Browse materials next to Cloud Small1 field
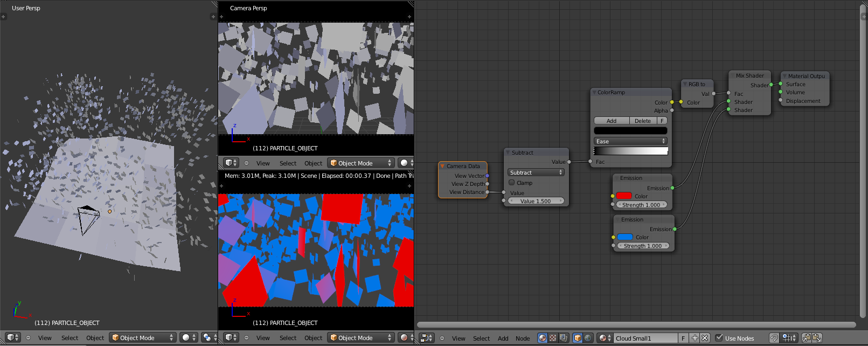868x346 pixels. pyautogui.click(x=605, y=338)
